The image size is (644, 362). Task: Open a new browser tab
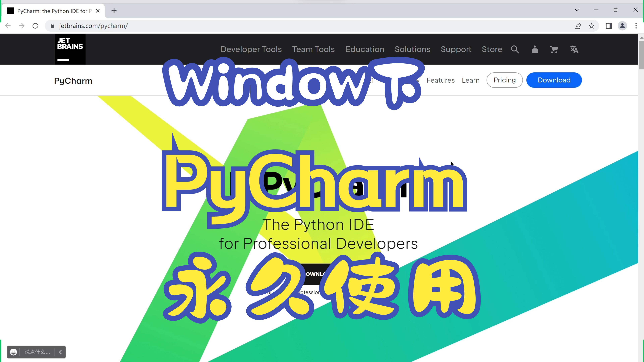tap(114, 11)
